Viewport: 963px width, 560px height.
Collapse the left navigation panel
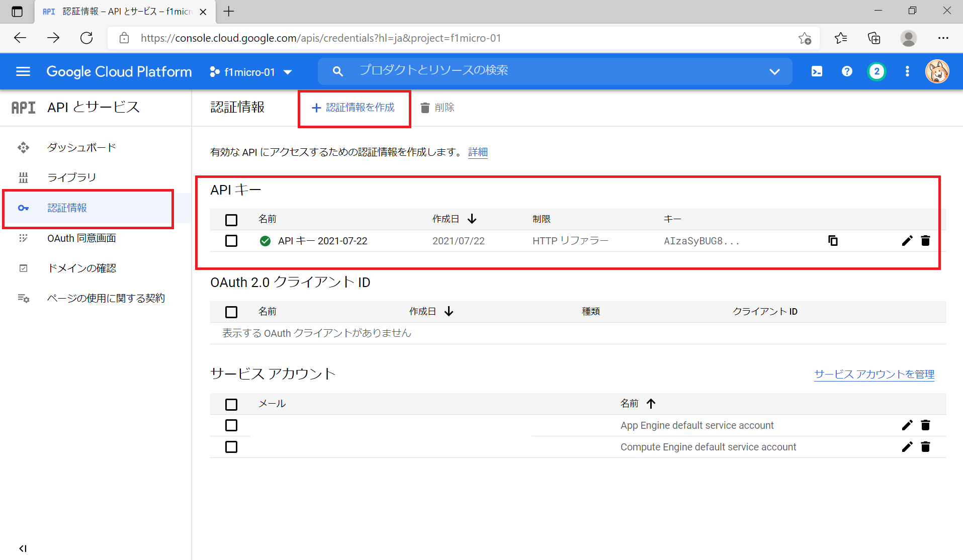pos(23,548)
